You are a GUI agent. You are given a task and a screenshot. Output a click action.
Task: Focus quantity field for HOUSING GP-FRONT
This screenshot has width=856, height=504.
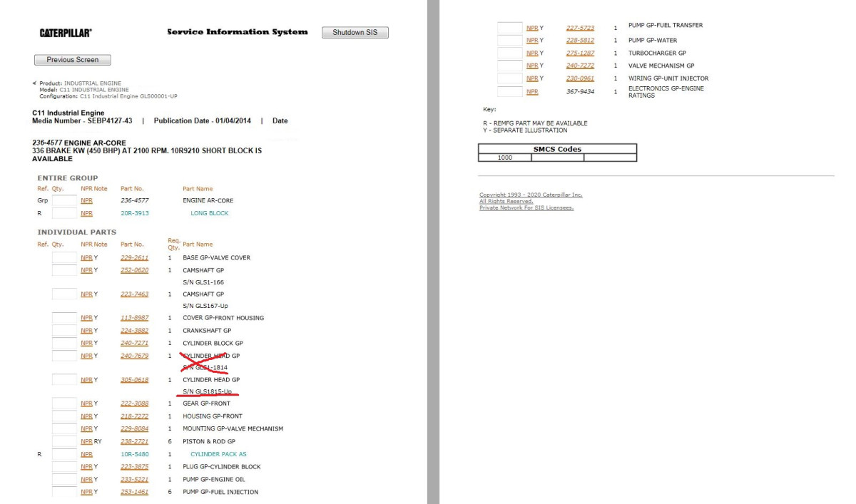(x=64, y=416)
